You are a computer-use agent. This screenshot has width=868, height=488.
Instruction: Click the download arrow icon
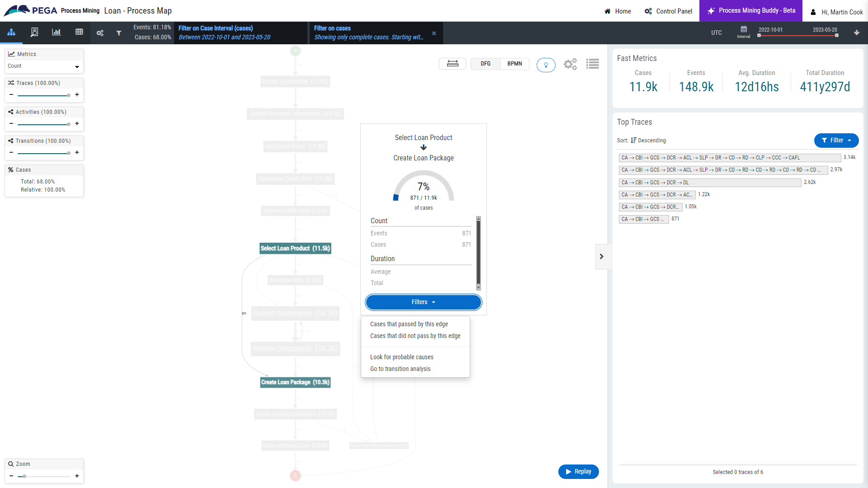tap(857, 33)
